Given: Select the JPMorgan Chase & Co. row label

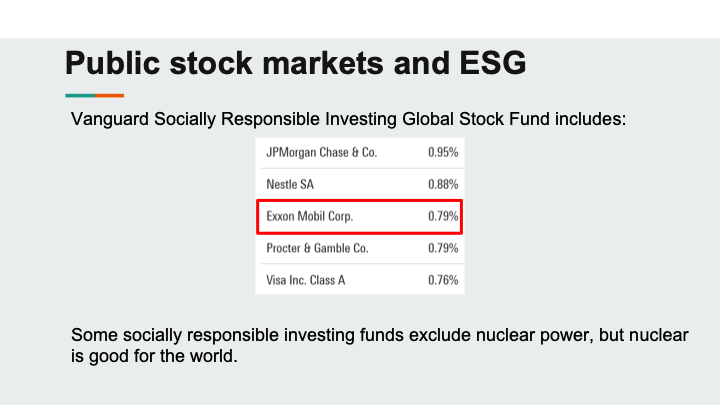Looking at the screenshot, I should (321, 152).
